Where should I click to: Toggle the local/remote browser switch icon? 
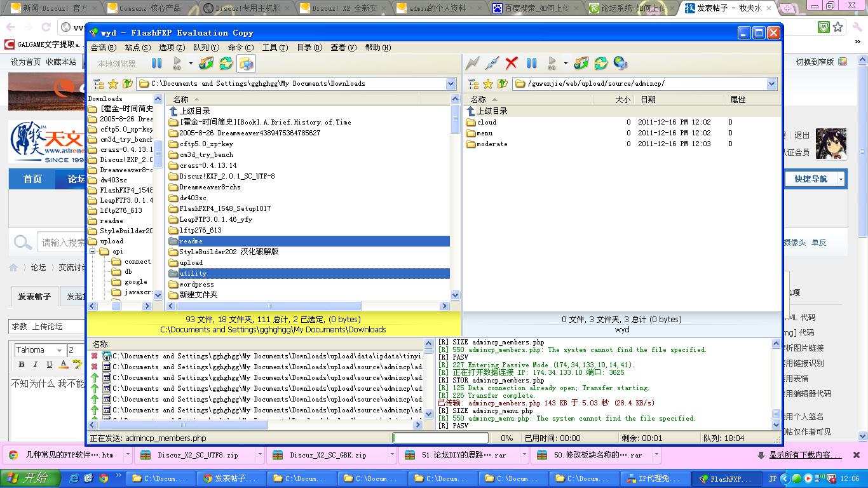coord(246,64)
